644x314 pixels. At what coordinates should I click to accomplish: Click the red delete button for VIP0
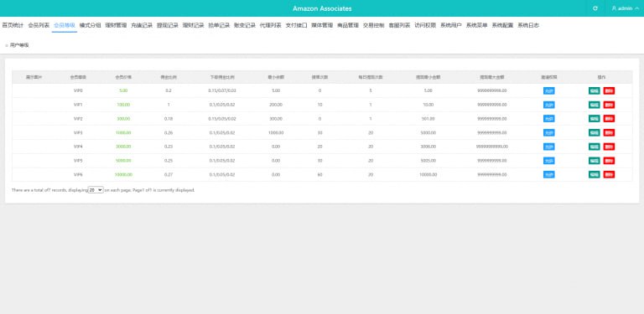609,90
